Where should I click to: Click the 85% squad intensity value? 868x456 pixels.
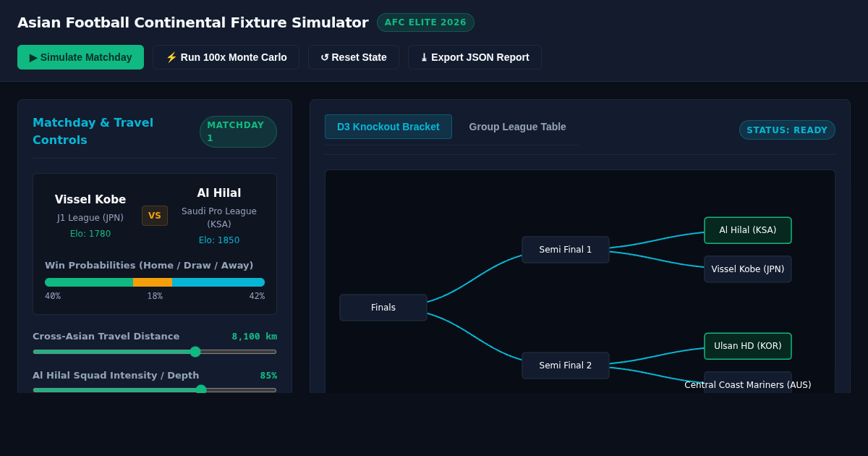point(268,376)
